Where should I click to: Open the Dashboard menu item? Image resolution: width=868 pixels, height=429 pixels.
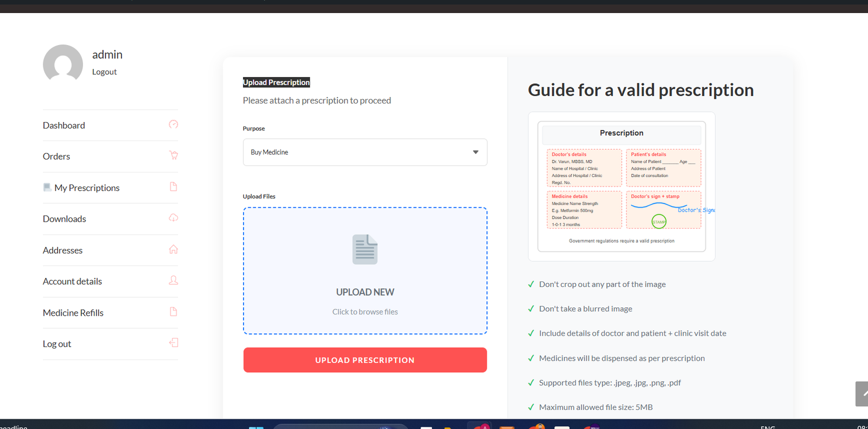tap(64, 125)
